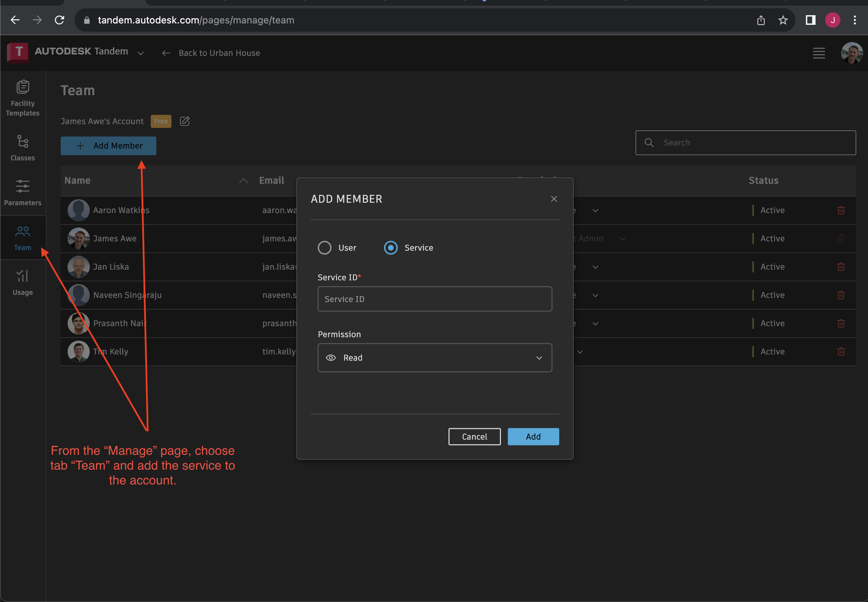
Task: Bookmark page with the star icon
Action: point(783,20)
